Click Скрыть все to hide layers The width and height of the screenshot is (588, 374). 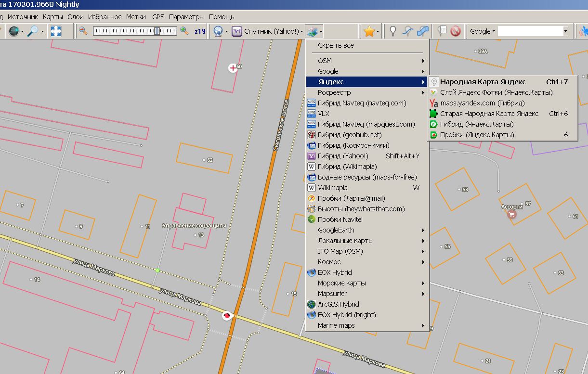pos(336,45)
